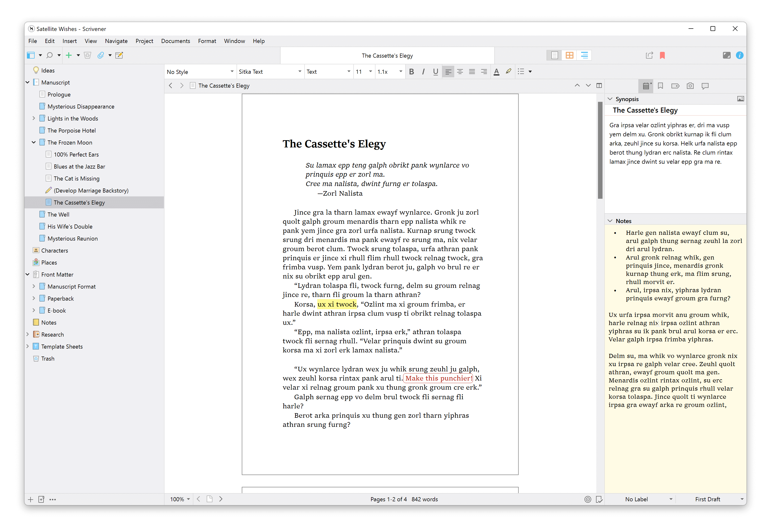Click the green add document button

69,55
